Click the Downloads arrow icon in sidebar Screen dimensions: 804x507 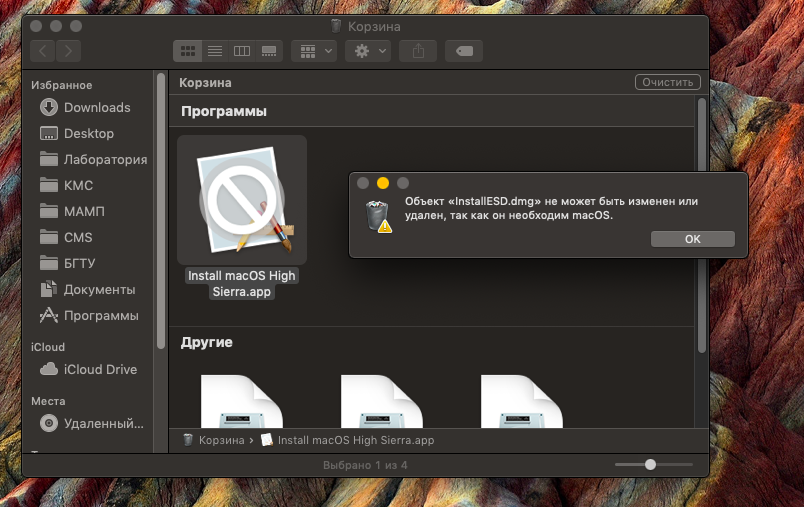pos(49,107)
